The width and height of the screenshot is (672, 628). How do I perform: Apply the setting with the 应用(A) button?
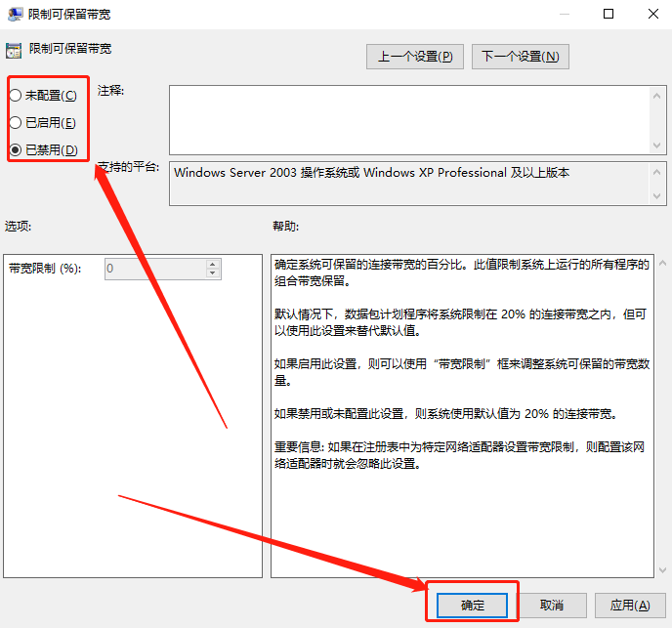pos(629,606)
